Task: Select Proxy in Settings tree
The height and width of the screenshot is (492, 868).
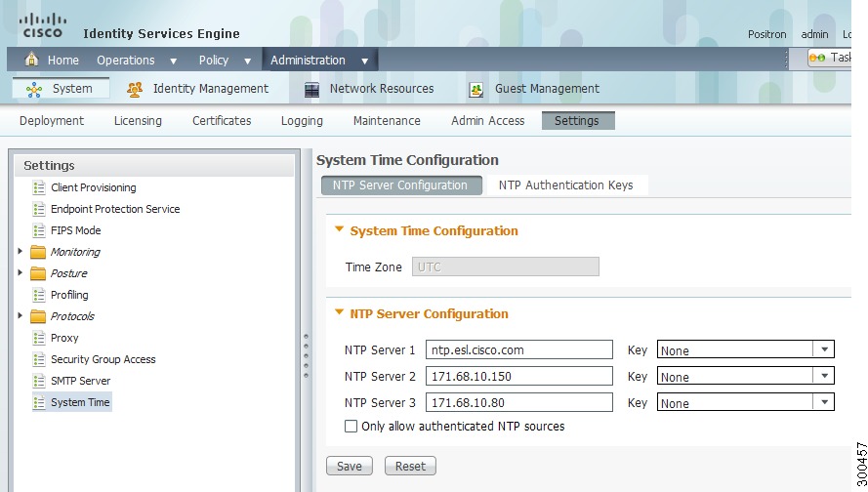Action: coord(64,338)
